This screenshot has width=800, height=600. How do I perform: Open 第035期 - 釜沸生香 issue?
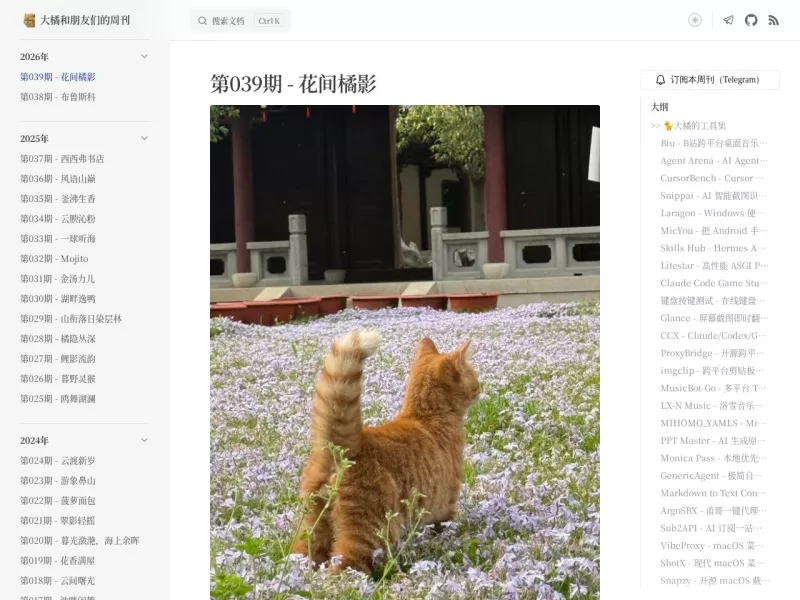pyautogui.click(x=58, y=198)
